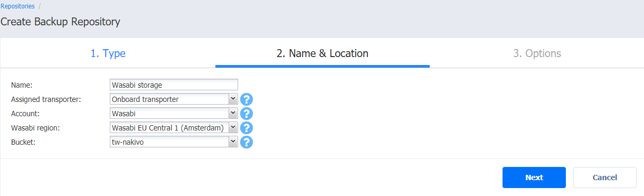The width and height of the screenshot is (644, 196).
Task: Select the 2. Name & Location tab
Action: (323, 53)
